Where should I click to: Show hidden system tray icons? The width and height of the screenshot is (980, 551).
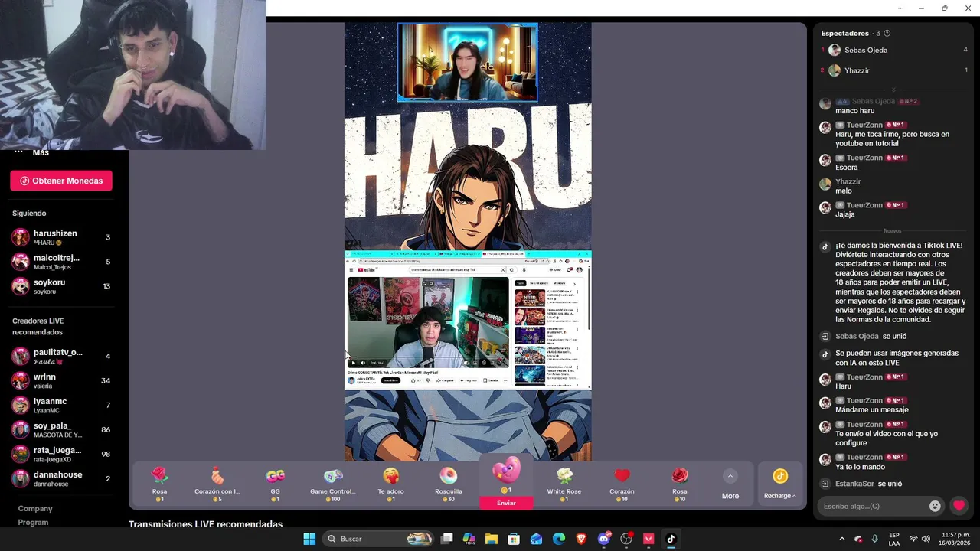pyautogui.click(x=842, y=539)
